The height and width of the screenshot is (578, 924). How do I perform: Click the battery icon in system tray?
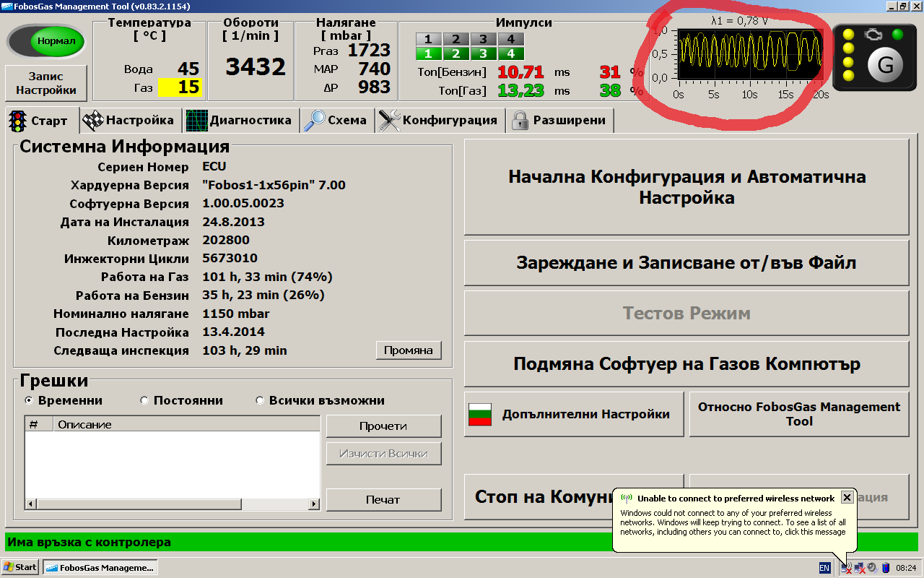[885, 568]
